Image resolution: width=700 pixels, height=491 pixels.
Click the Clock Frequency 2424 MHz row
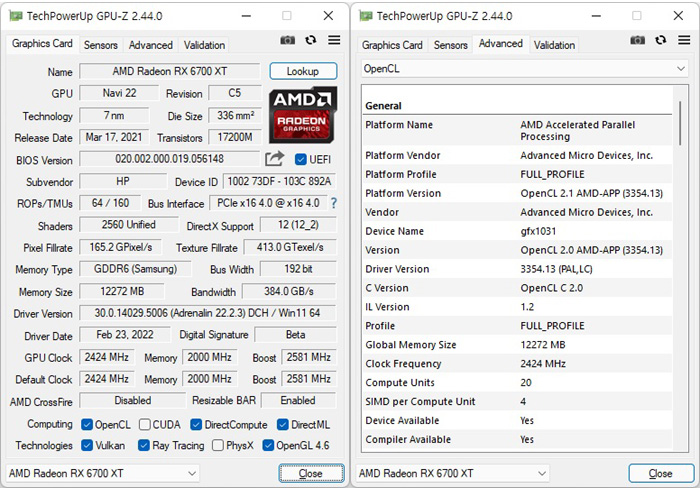(x=517, y=364)
